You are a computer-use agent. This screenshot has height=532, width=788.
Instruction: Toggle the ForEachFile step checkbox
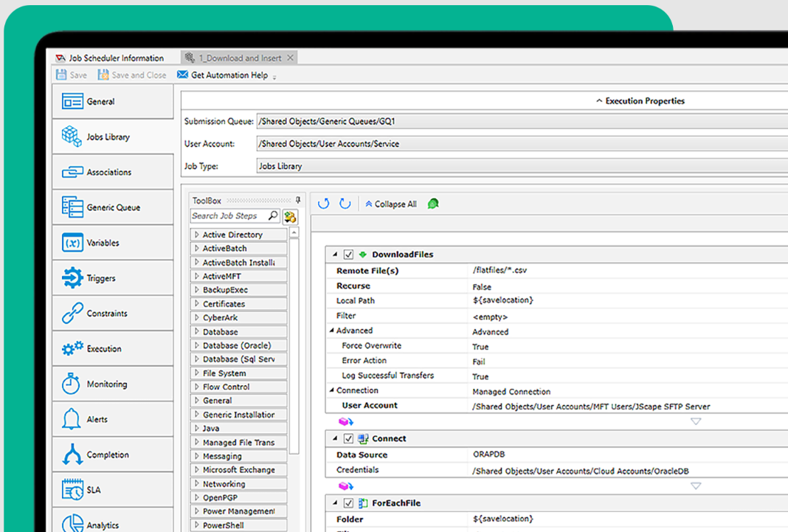tap(349, 503)
